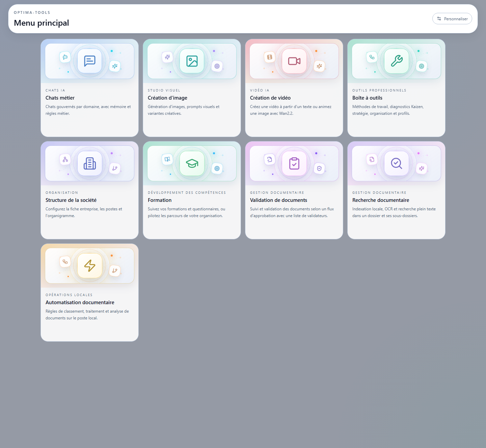
Task: Click the STUDIO VISUEL category label
Action: 164,90
